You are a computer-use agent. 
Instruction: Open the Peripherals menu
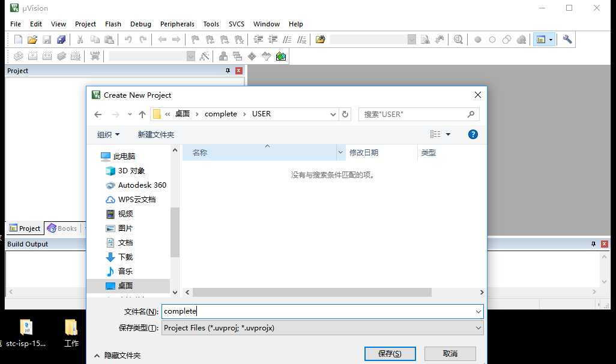(177, 24)
